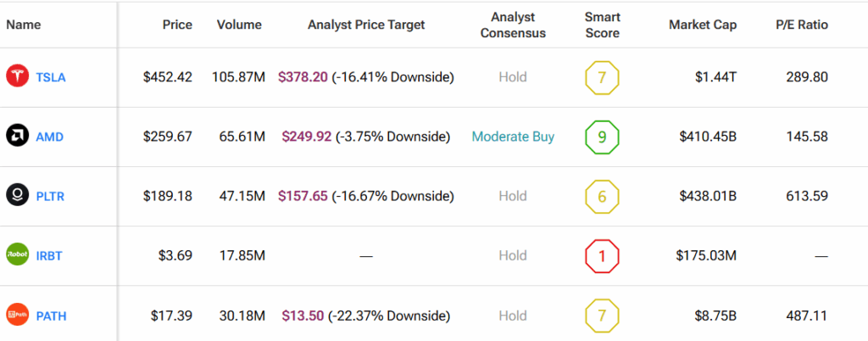Open the PLTR ticker link
This screenshot has width=868, height=341.
(50, 197)
